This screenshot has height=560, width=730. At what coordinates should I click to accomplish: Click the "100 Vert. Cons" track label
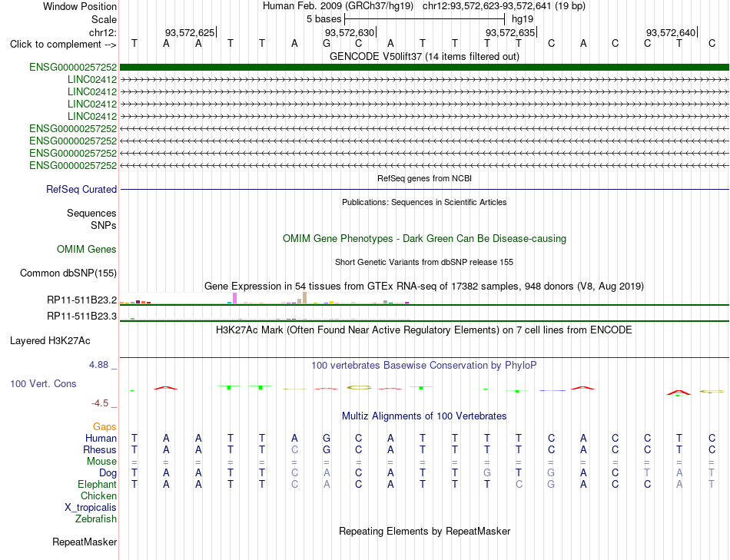coord(43,383)
